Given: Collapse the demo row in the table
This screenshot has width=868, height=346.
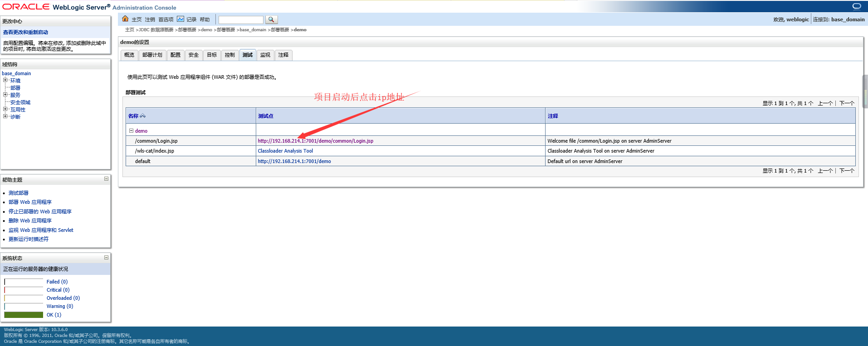Looking at the screenshot, I should tap(131, 130).
